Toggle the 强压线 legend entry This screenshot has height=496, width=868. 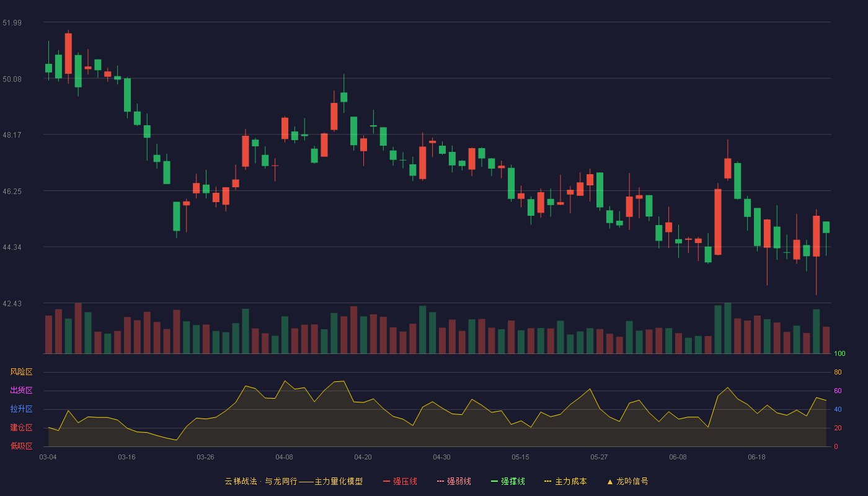pos(400,481)
